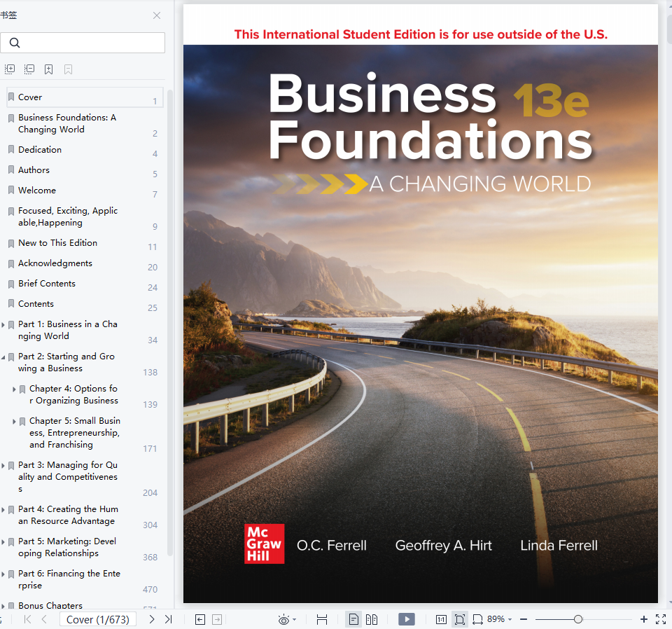
Task: Jump to the last page
Action: coord(168,619)
